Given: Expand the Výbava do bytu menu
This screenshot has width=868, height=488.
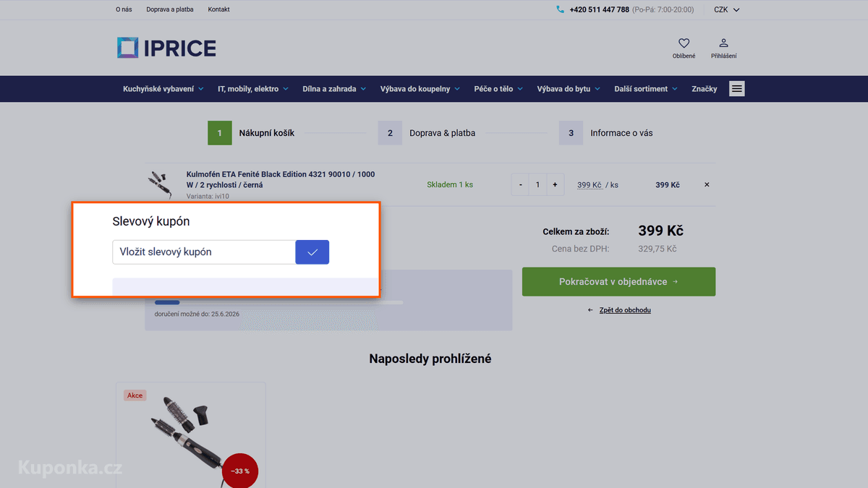Looking at the screenshot, I should pyautogui.click(x=569, y=89).
